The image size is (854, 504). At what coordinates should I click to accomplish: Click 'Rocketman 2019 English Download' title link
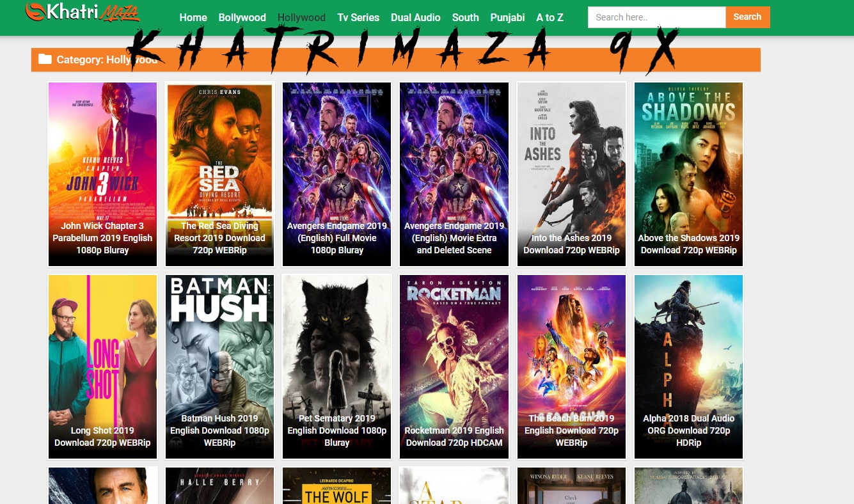coord(454,437)
